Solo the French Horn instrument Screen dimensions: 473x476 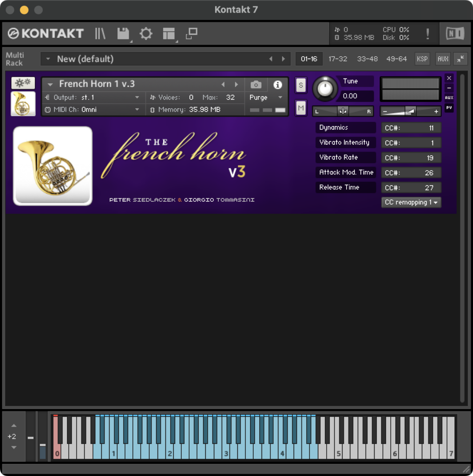[x=301, y=85]
